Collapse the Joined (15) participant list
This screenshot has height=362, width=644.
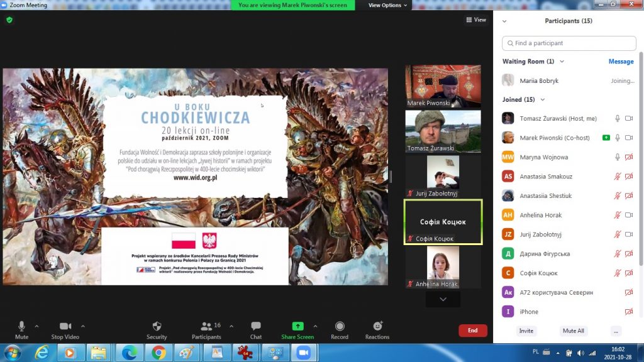click(543, 99)
